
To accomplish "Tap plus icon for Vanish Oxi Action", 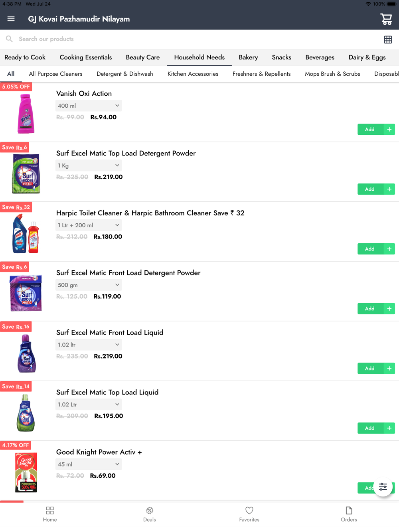I will [389, 129].
